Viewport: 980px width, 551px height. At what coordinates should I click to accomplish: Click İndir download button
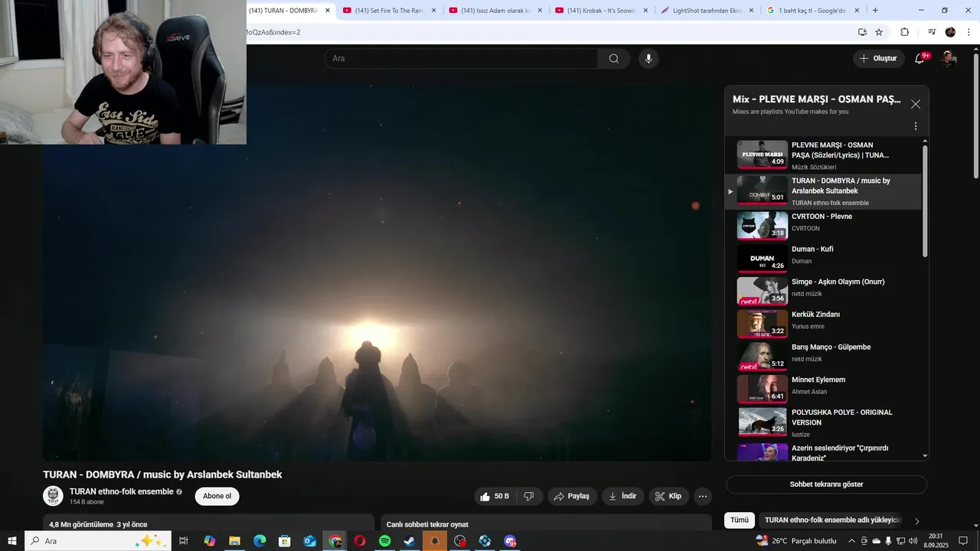coord(623,497)
